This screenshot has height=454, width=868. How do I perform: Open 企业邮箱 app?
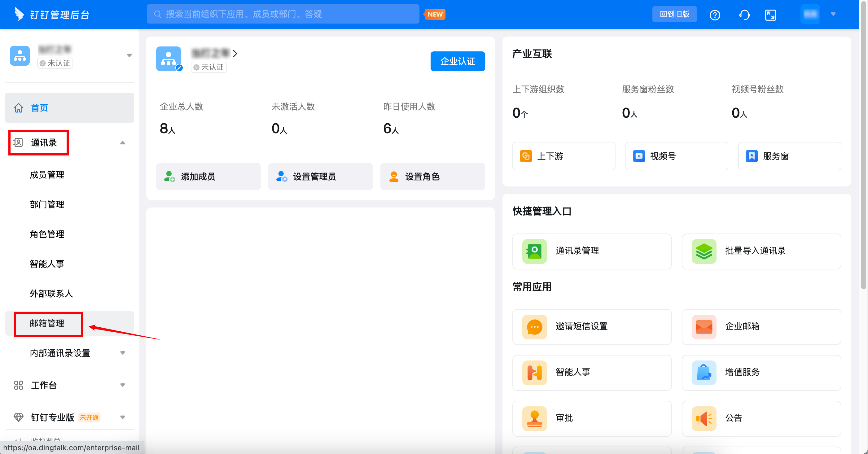[761, 327]
